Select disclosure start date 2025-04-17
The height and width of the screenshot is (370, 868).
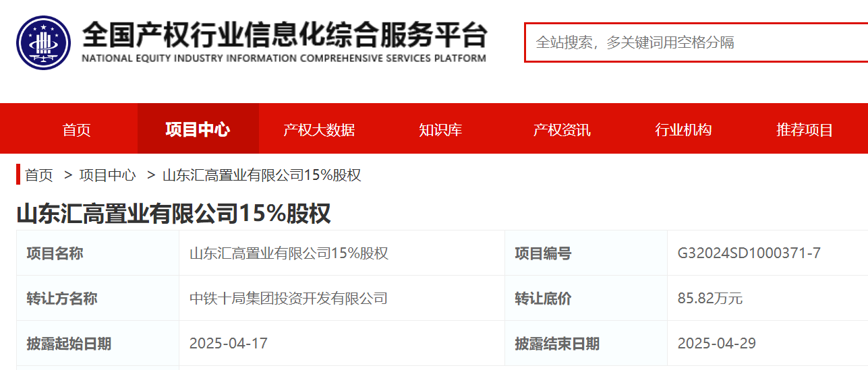pos(229,344)
